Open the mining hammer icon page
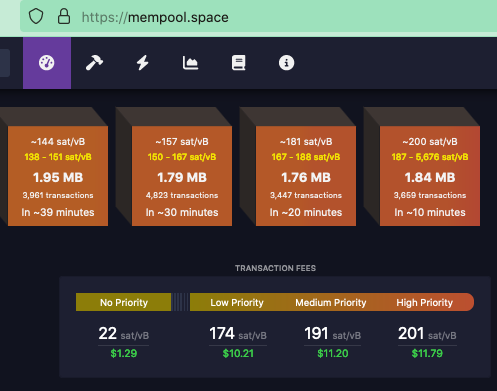 click(94, 63)
